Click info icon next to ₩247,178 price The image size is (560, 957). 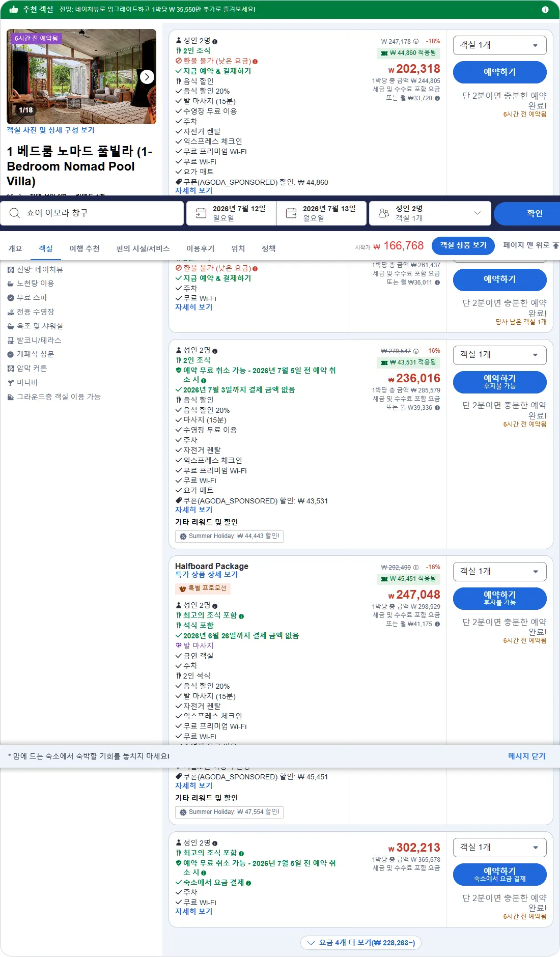(416, 42)
